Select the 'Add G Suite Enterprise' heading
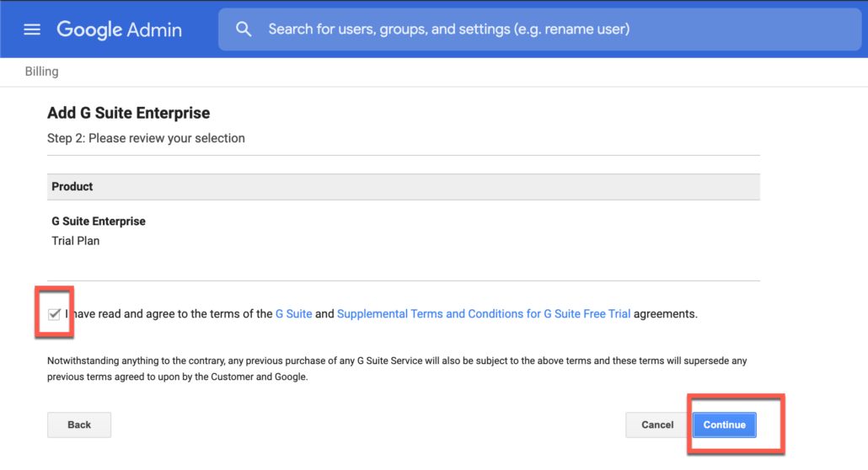Image resolution: width=868 pixels, height=470 pixels. point(128,113)
